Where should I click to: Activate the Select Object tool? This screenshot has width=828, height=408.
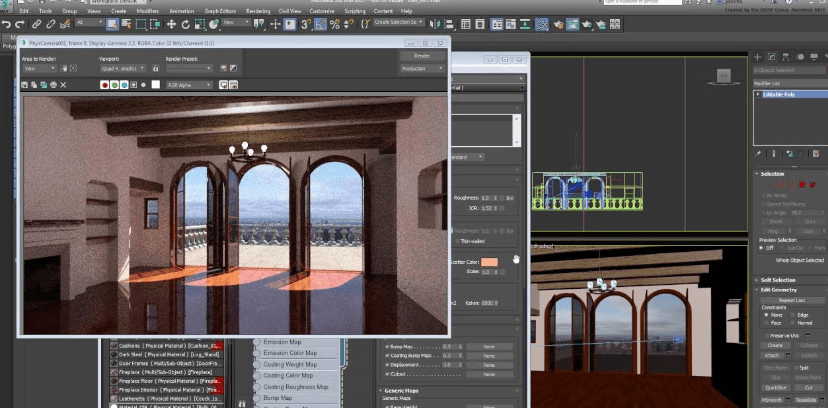[x=111, y=23]
